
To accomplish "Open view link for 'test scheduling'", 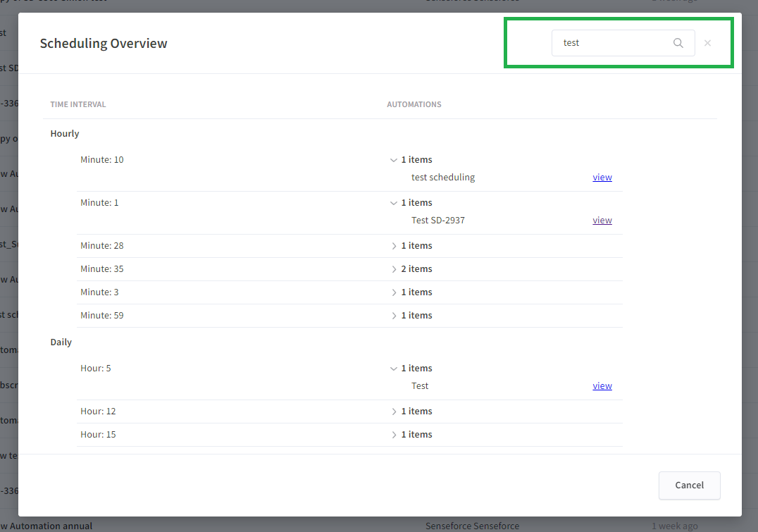I will point(602,178).
